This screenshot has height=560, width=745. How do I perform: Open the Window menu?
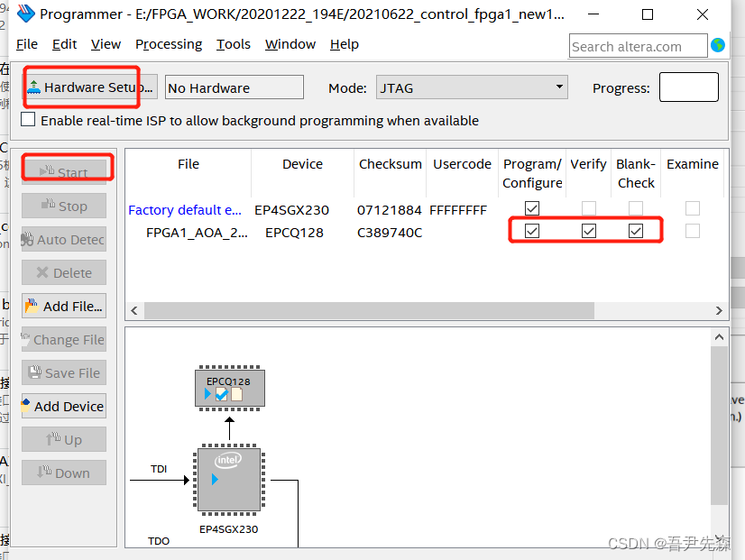point(290,44)
